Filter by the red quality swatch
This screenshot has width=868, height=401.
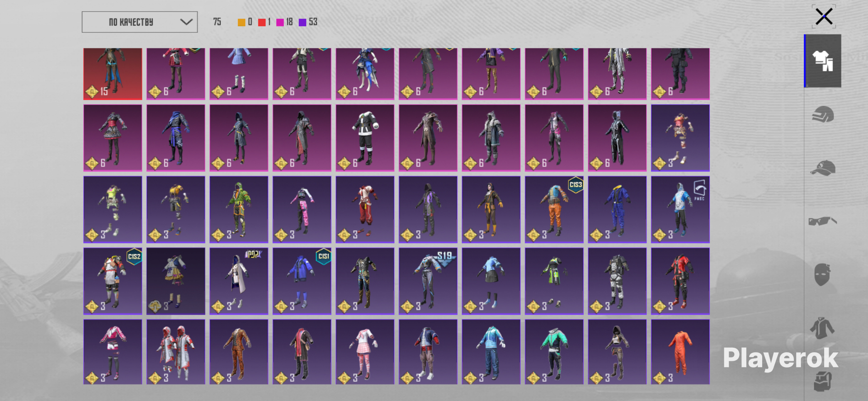click(x=262, y=22)
